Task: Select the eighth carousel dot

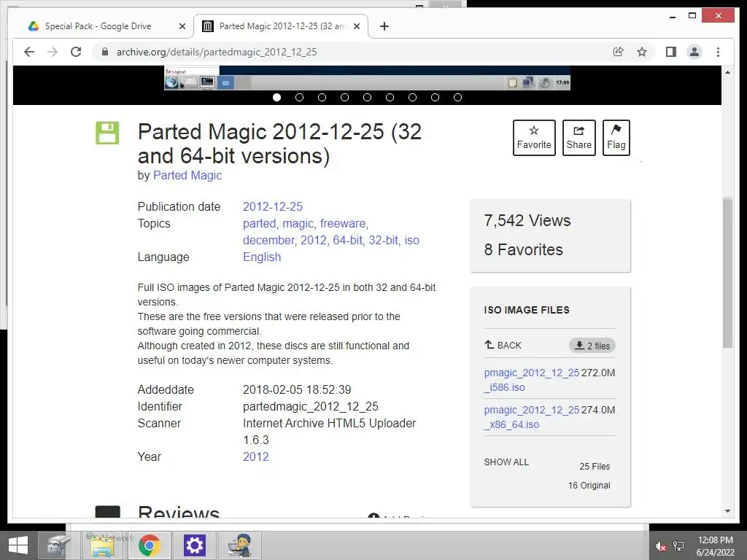Action: [435, 97]
